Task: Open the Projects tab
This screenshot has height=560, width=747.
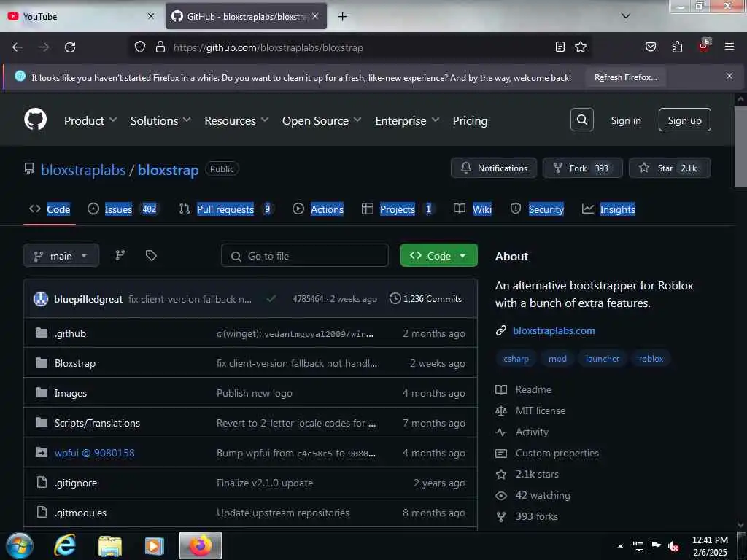Action: (398, 209)
